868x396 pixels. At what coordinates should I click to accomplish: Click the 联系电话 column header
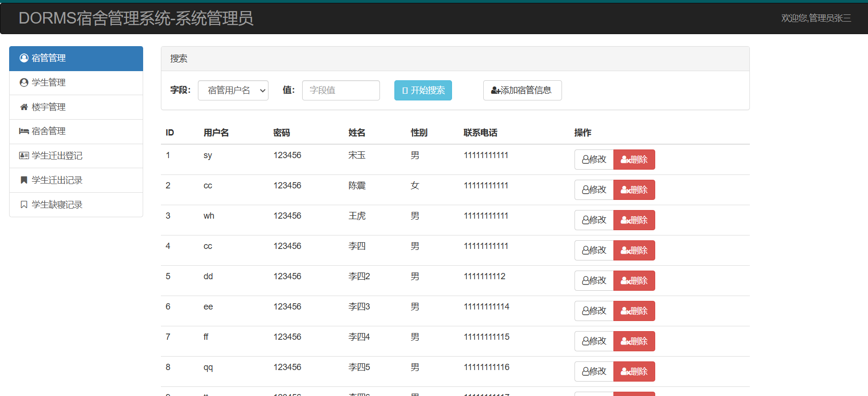point(480,133)
